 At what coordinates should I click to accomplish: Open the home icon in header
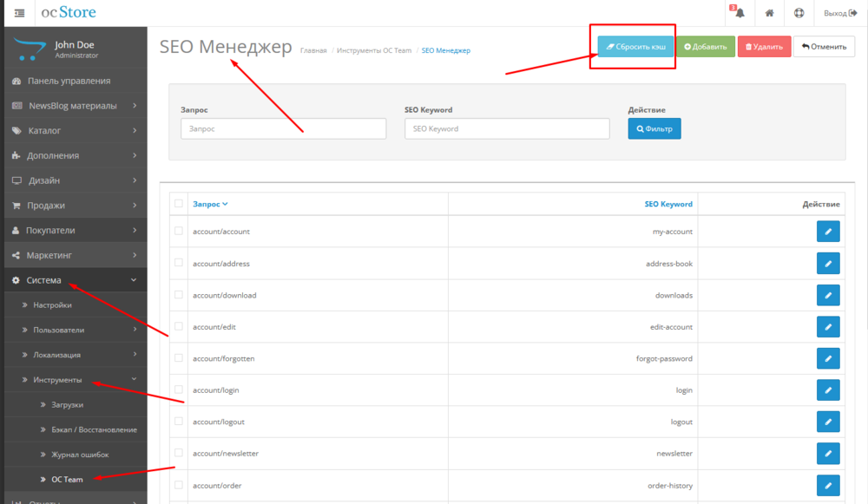(769, 13)
